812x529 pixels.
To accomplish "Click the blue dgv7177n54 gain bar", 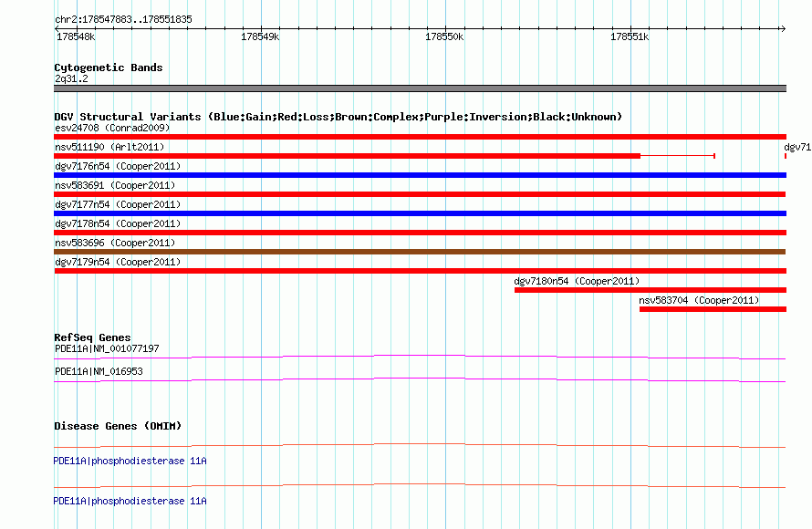I will [420, 213].
